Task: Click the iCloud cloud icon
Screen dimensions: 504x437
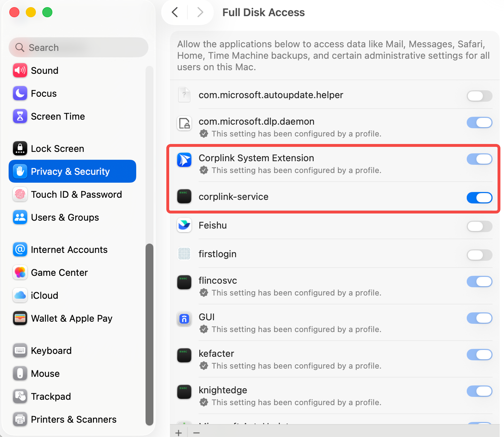Action: coord(20,296)
